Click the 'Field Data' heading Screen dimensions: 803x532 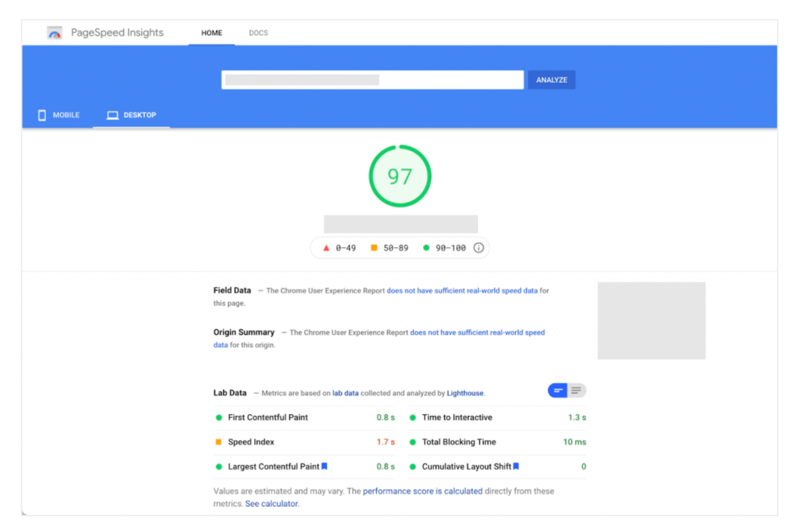[232, 290]
